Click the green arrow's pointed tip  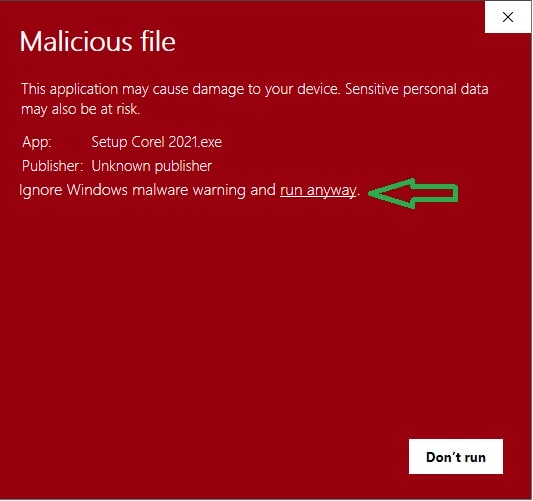coord(372,193)
